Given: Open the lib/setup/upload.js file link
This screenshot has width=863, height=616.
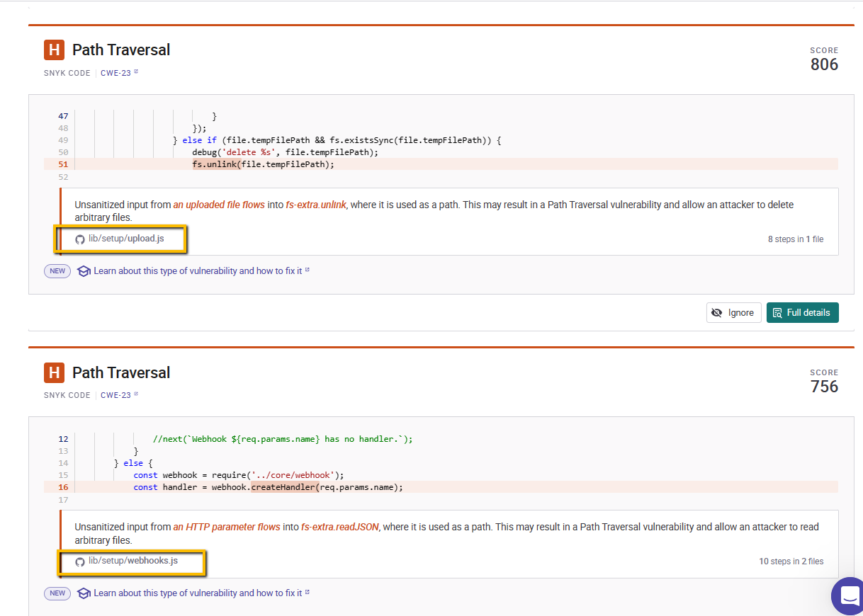Looking at the screenshot, I should 126,239.
